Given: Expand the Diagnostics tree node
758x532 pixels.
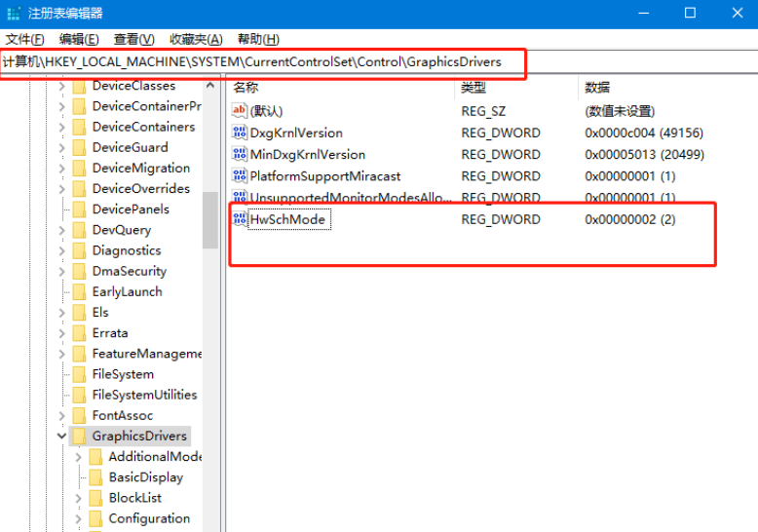Looking at the screenshot, I should pyautogui.click(x=62, y=250).
